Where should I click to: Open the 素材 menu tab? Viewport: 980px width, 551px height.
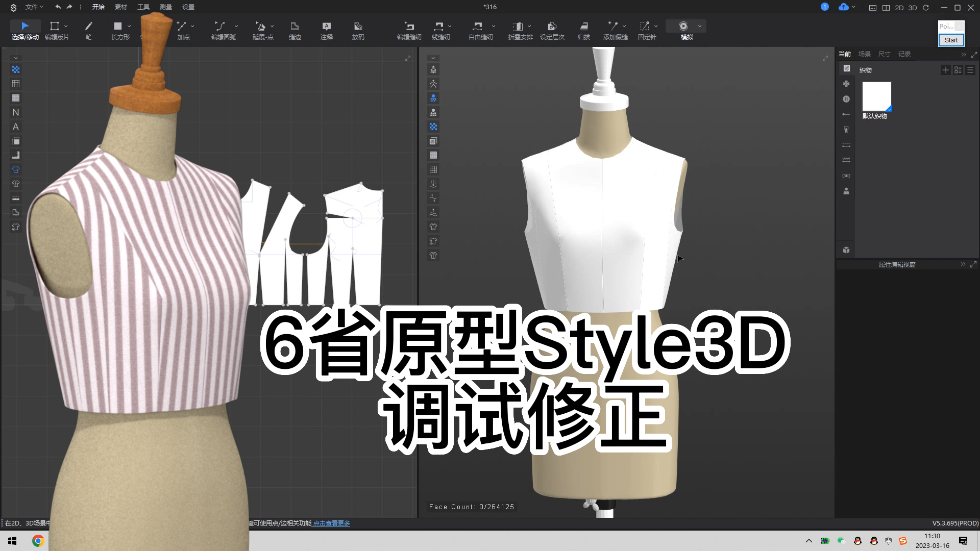tap(121, 7)
